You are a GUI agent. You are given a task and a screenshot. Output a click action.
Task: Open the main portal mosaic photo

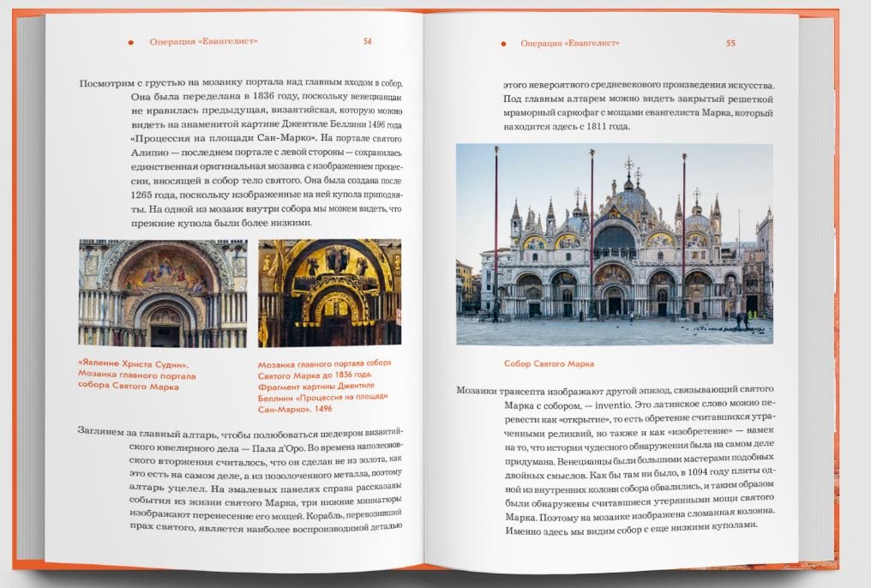coord(163,292)
